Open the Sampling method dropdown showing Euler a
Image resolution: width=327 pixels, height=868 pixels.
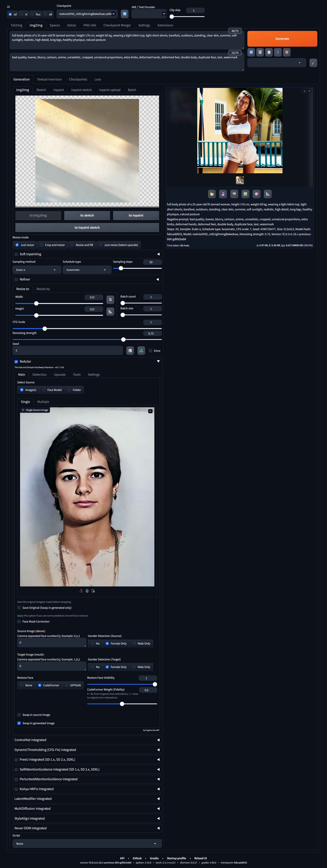[37, 270]
